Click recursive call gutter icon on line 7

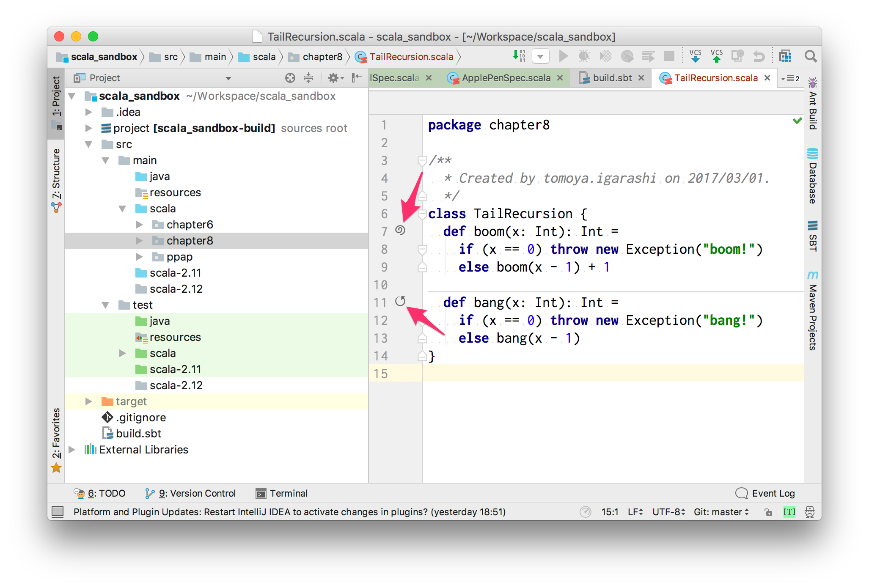(400, 230)
